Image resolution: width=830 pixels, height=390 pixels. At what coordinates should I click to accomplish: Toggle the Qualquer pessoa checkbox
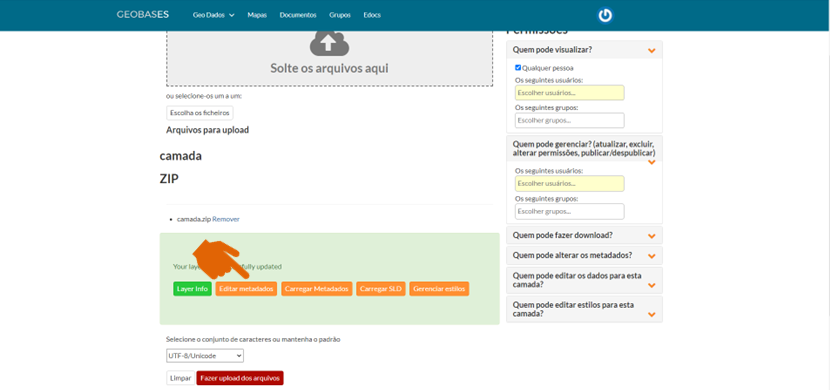pos(518,68)
